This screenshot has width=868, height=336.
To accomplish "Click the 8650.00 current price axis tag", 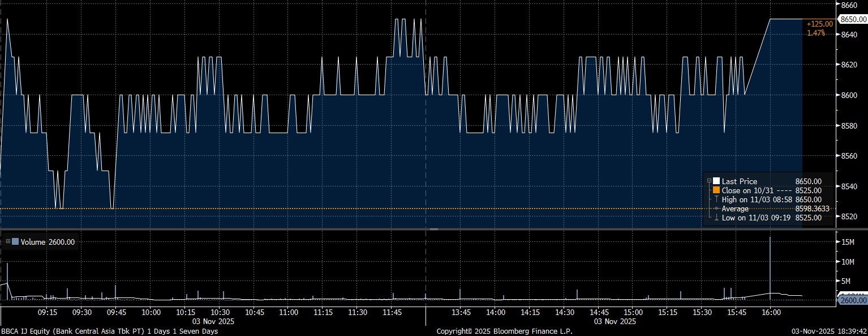I will [852, 19].
